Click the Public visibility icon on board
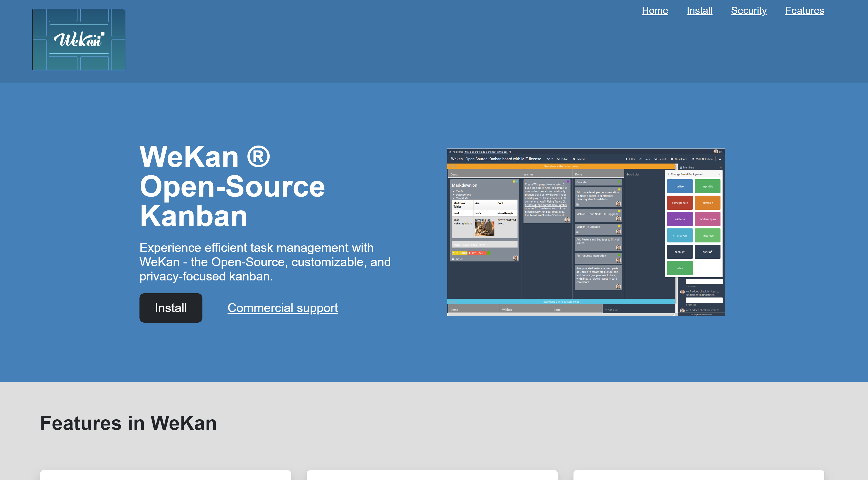The image size is (868, 480). [x=558, y=160]
